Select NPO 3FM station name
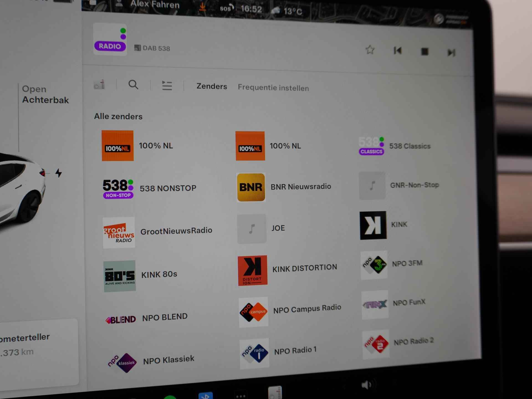Screen dimensions: 532x399 407,263
